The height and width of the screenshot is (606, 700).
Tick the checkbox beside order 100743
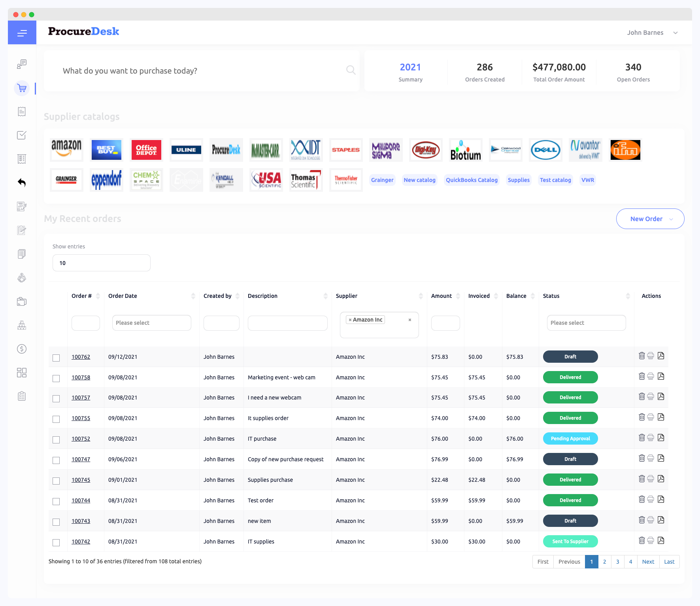pyautogui.click(x=56, y=522)
